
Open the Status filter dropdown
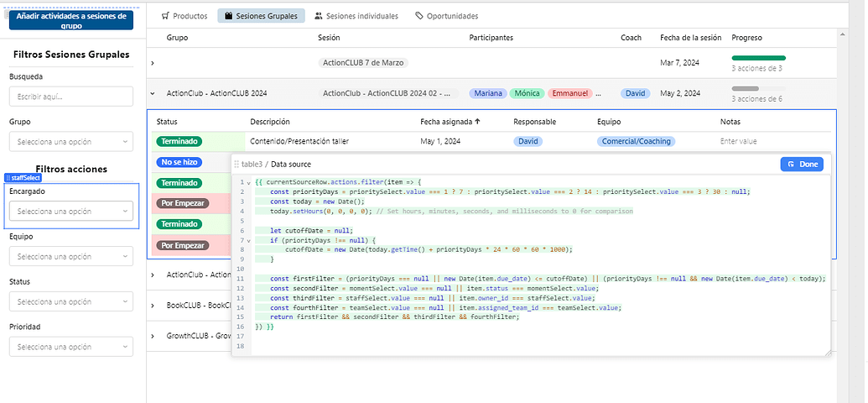point(70,301)
